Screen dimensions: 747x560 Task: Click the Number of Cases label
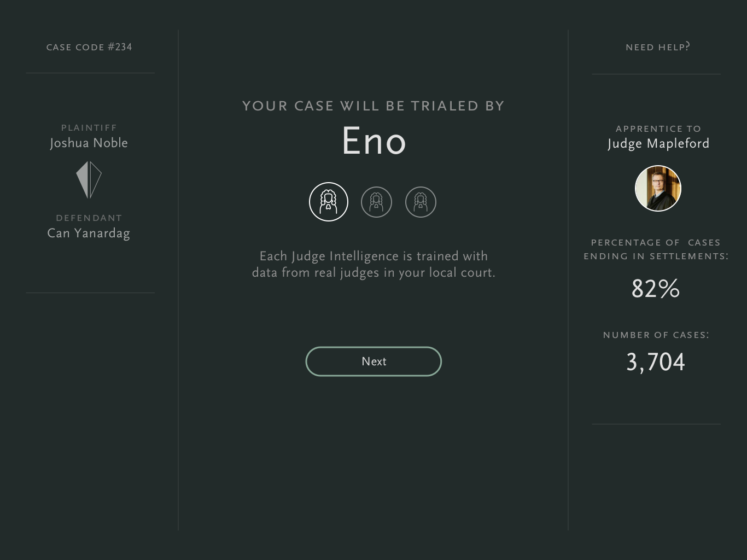click(656, 335)
